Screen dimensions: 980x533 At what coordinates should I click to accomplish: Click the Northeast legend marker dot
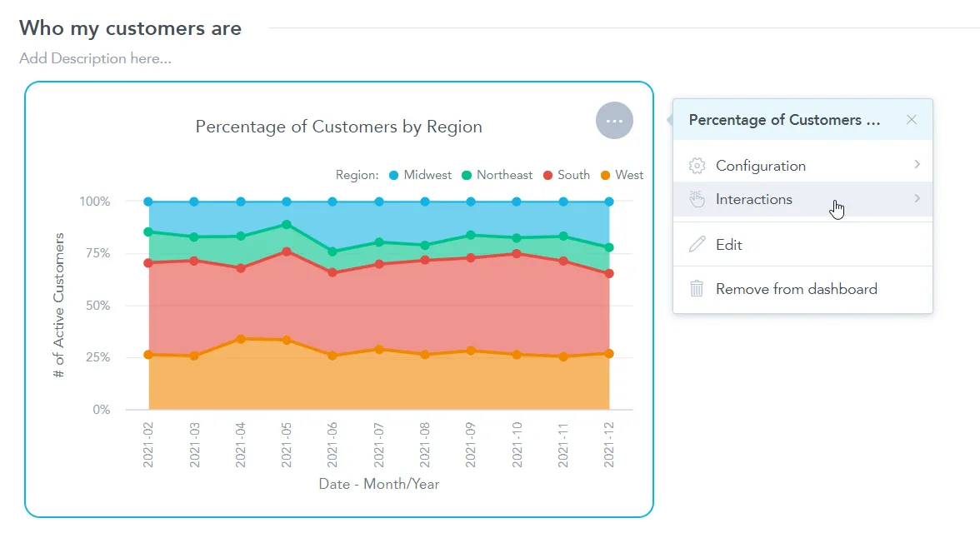coord(466,175)
